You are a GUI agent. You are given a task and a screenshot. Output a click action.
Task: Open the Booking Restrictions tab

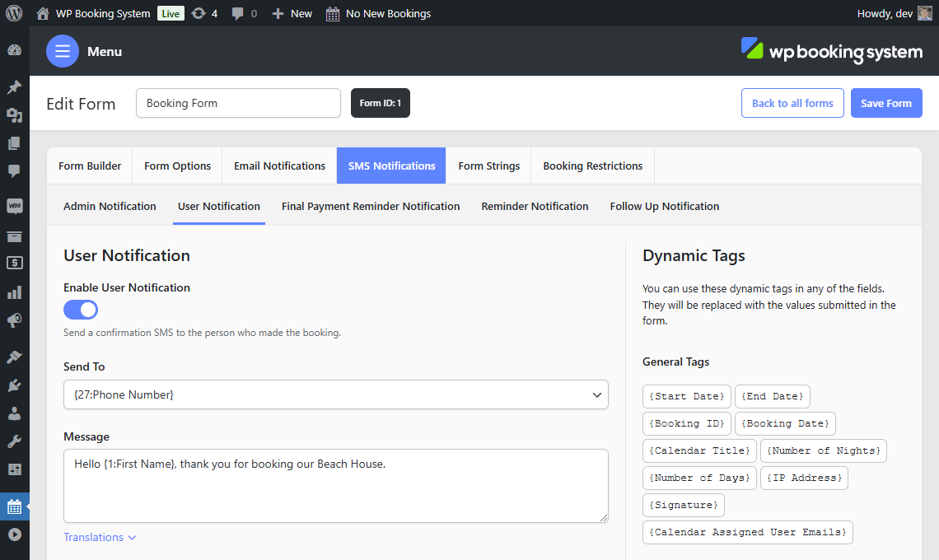593,166
